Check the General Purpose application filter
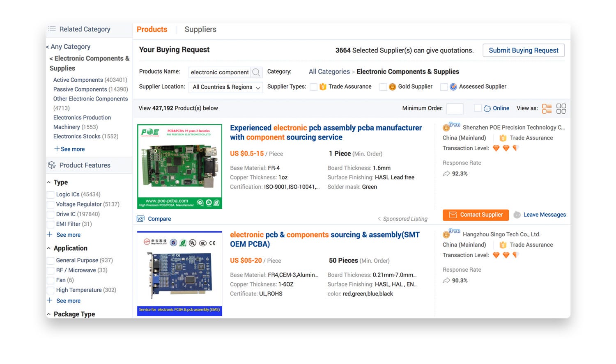The width and height of the screenshot is (616, 364). pyautogui.click(x=51, y=261)
